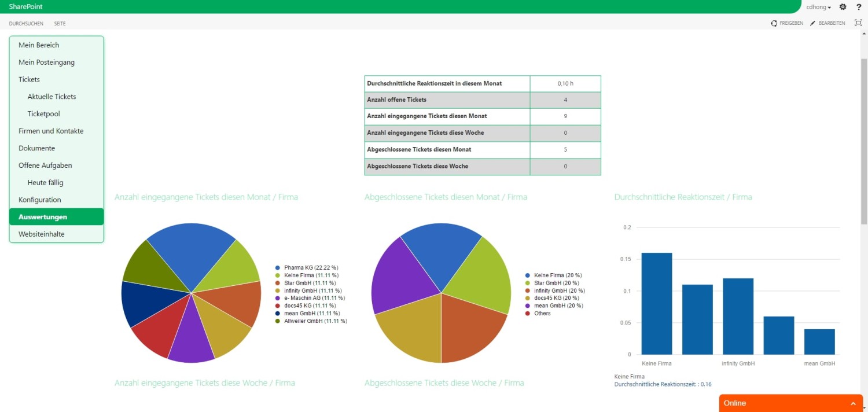Select Ticketpool navigation item

pyautogui.click(x=43, y=114)
